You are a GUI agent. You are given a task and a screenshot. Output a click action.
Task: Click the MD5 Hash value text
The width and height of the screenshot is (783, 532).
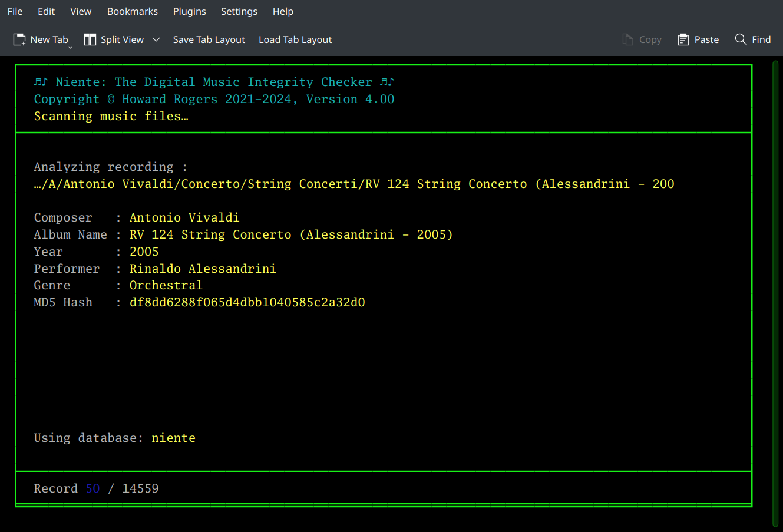click(247, 302)
